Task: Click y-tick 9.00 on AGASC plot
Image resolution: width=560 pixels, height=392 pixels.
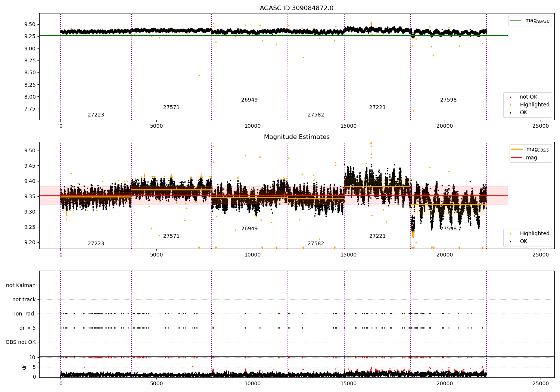Action: [x=29, y=49]
